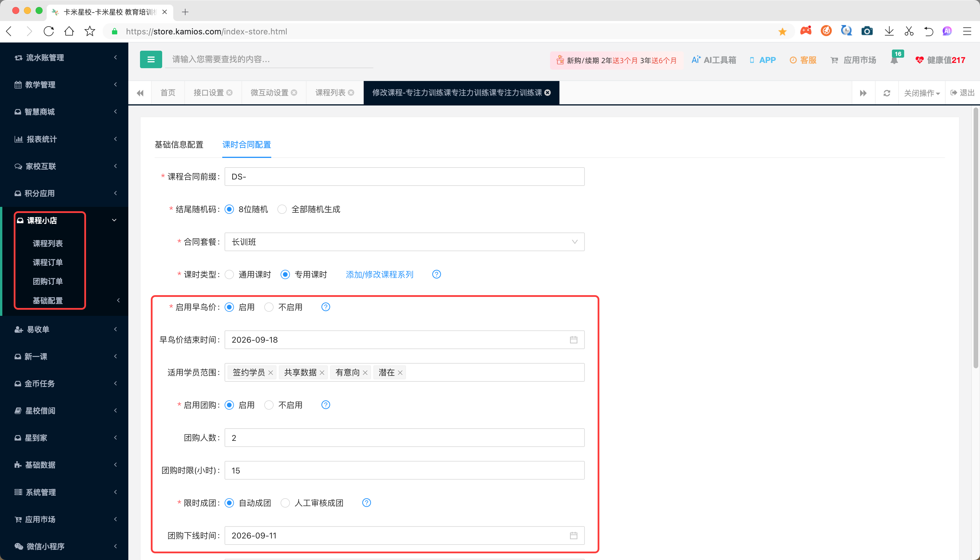Click 添加/修改课程系列 link
Viewport: 980px width, 560px height.
pos(379,275)
